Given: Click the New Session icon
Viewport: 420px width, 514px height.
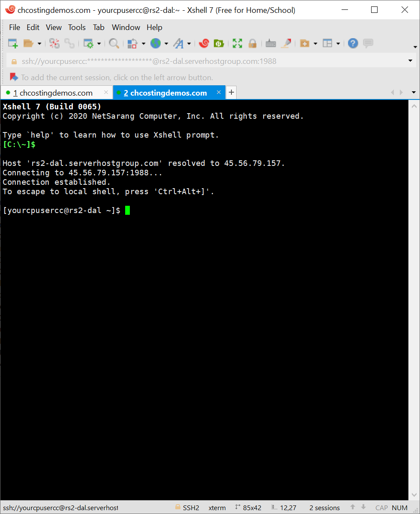Looking at the screenshot, I should (x=13, y=43).
